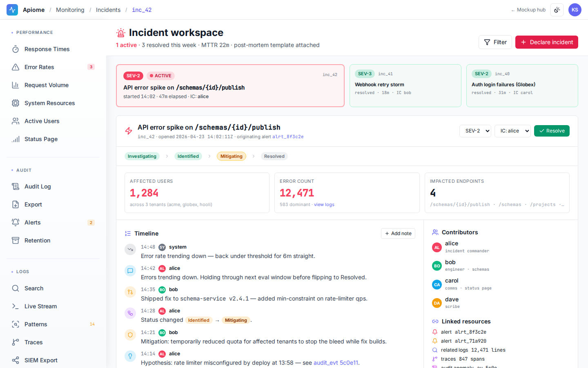Select the Identified stage pill
The width and height of the screenshot is (588, 368).
pos(188,156)
